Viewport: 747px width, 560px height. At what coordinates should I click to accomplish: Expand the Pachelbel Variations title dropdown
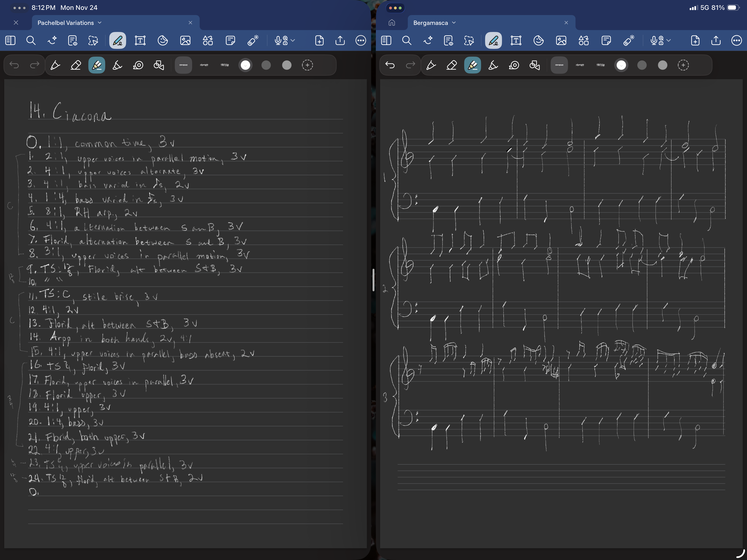[100, 23]
